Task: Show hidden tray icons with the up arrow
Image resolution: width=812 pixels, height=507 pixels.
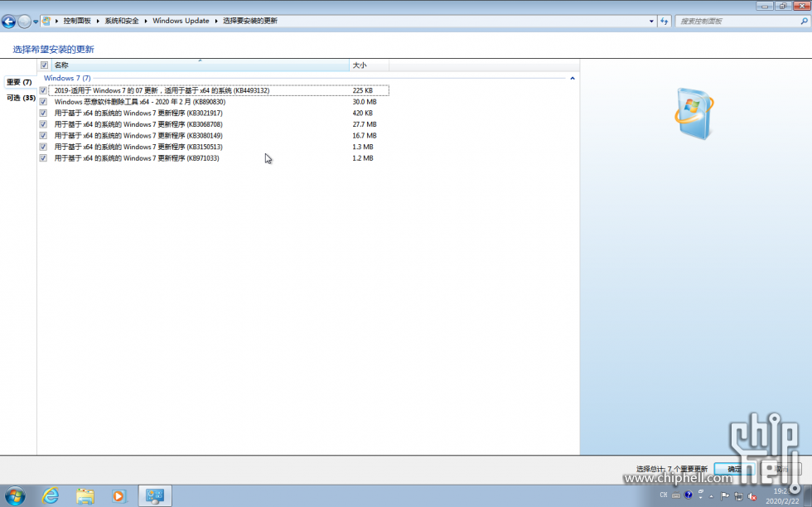Action: click(x=712, y=496)
